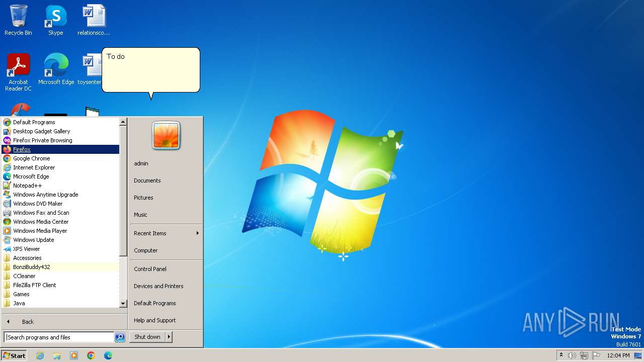The image size is (644, 362).
Task: Launch Microsoft Edge desktop shortcut
Action: click(x=56, y=69)
